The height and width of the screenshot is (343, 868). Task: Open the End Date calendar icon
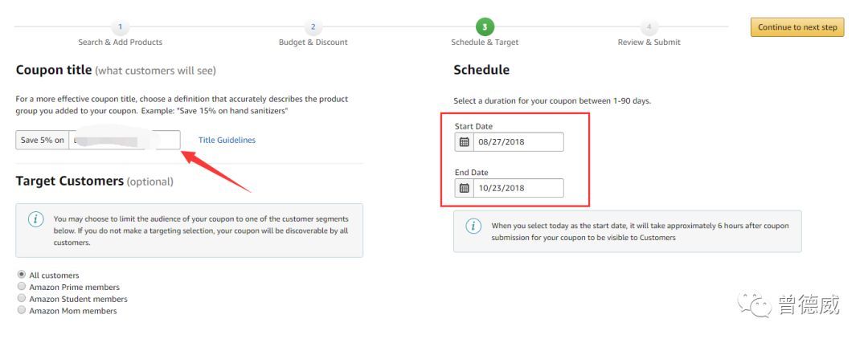coord(464,188)
